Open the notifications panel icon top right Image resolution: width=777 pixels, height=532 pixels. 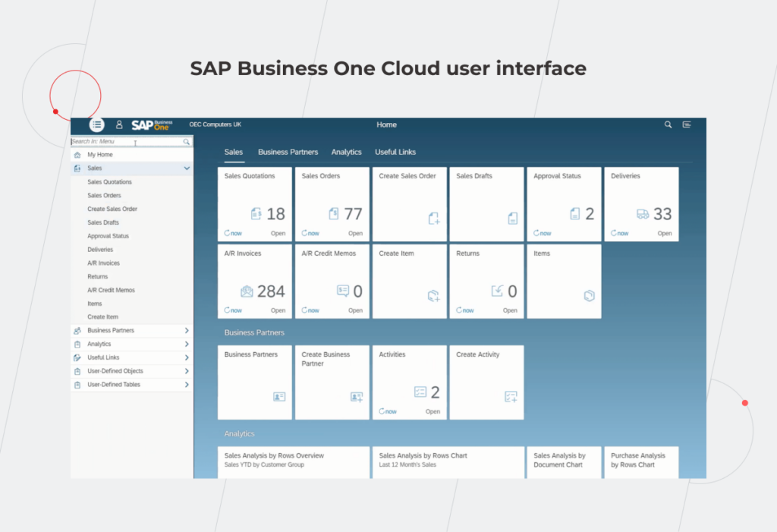click(x=687, y=124)
